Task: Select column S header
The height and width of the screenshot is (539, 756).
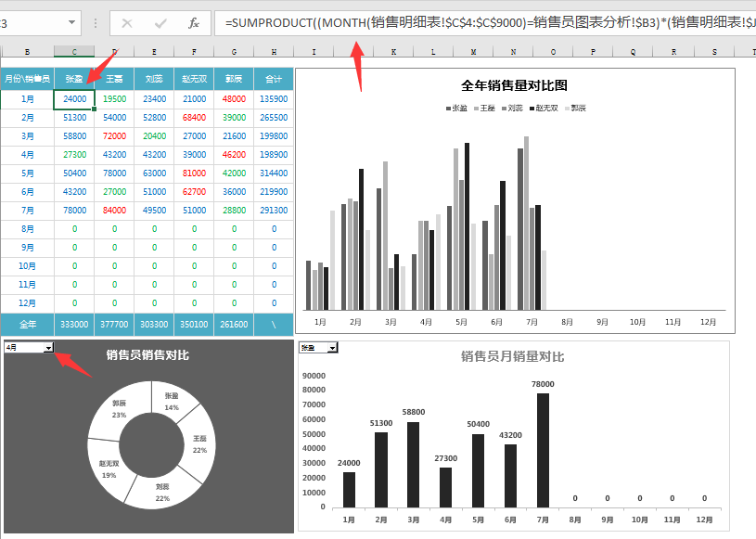Action: (x=714, y=52)
